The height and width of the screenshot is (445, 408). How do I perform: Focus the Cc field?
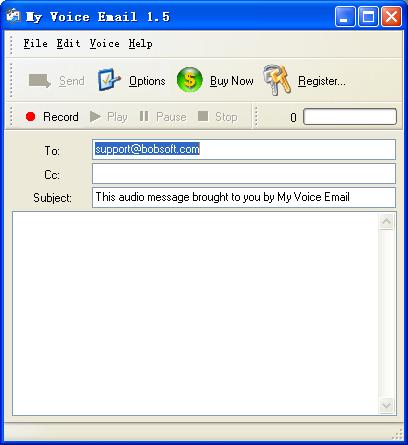point(244,173)
